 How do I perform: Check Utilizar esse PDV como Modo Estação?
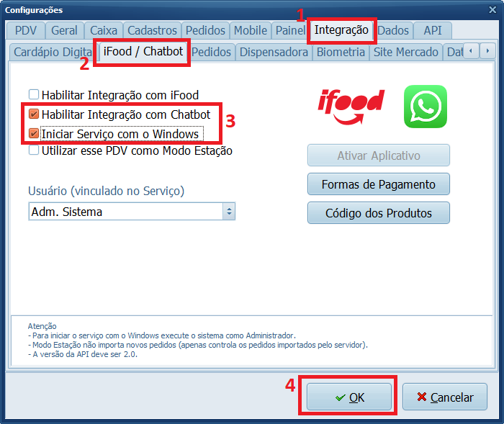(34, 150)
